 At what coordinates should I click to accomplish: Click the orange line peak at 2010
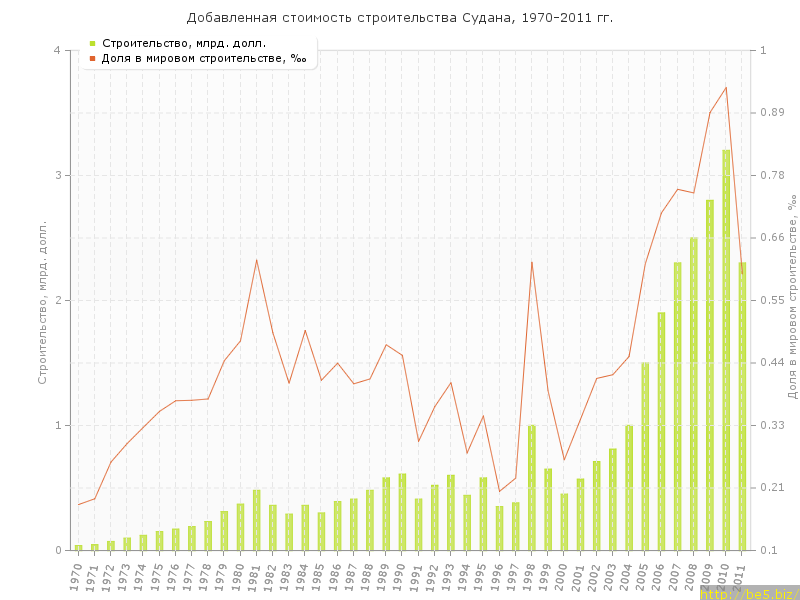[x=726, y=87]
